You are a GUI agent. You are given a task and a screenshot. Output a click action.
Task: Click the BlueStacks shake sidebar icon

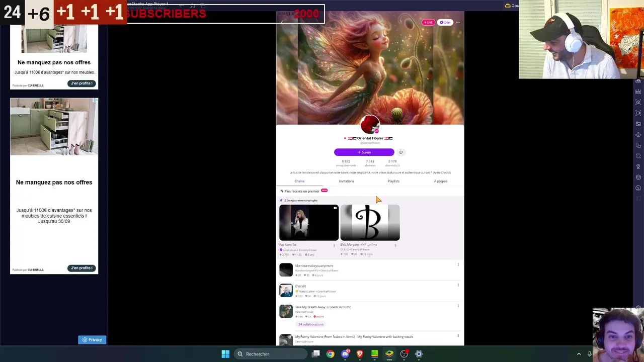click(638, 156)
